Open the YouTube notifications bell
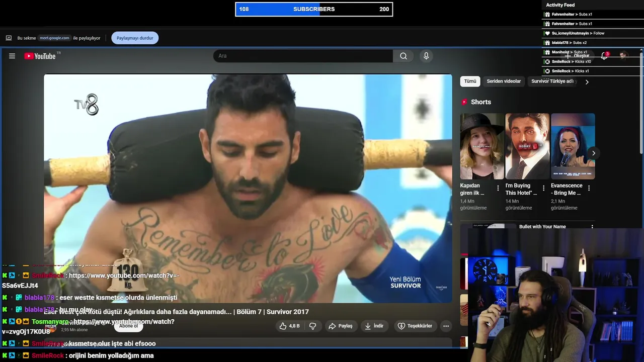The height and width of the screenshot is (362, 644). coord(604,56)
